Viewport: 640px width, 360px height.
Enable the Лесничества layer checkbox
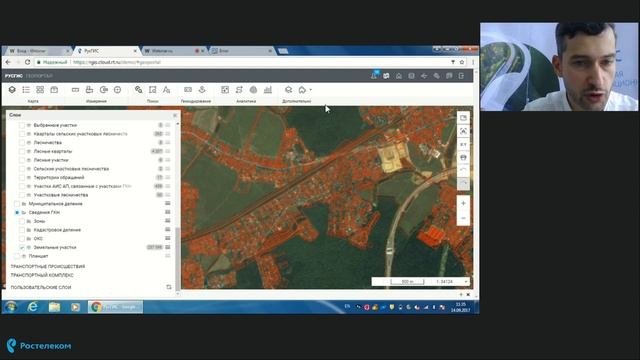point(22,143)
